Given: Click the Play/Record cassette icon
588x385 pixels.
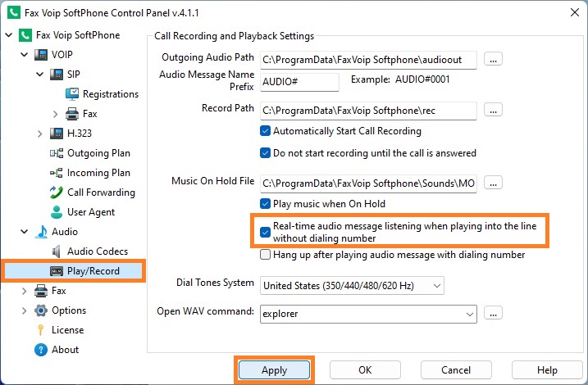Looking at the screenshot, I should tap(57, 271).
